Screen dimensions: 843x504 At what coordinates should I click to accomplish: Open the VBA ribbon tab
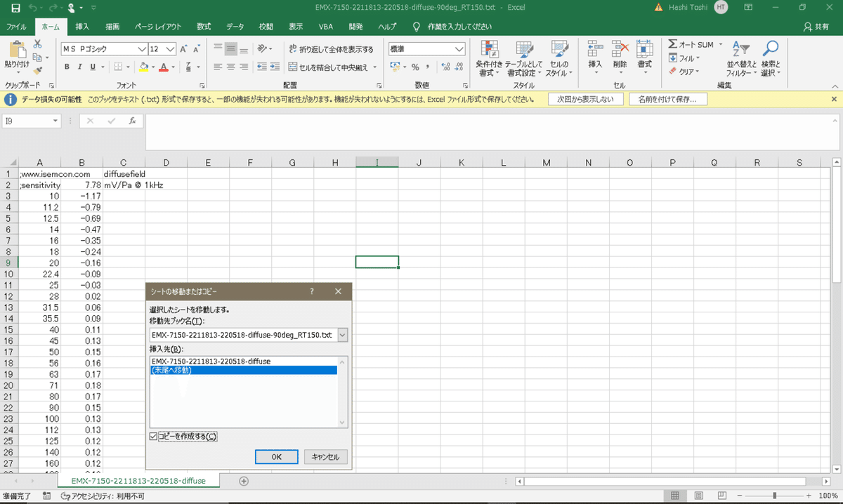point(326,27)
